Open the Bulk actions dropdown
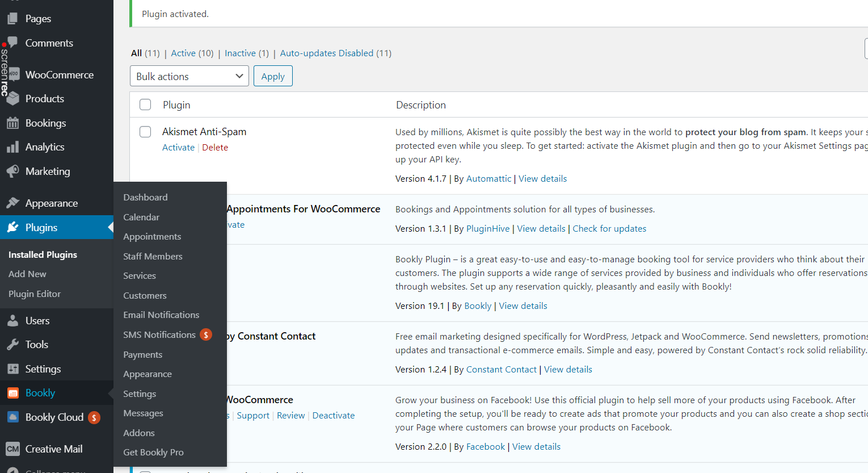Viewport: 868px width, 473px height. pyautogui.click(x=189, y=76)
